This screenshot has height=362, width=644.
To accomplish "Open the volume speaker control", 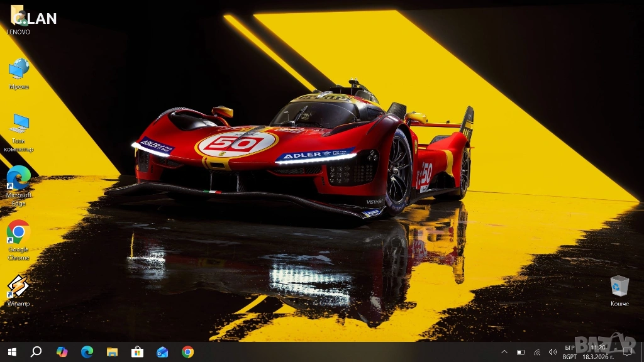I will (x=553, y=352).
